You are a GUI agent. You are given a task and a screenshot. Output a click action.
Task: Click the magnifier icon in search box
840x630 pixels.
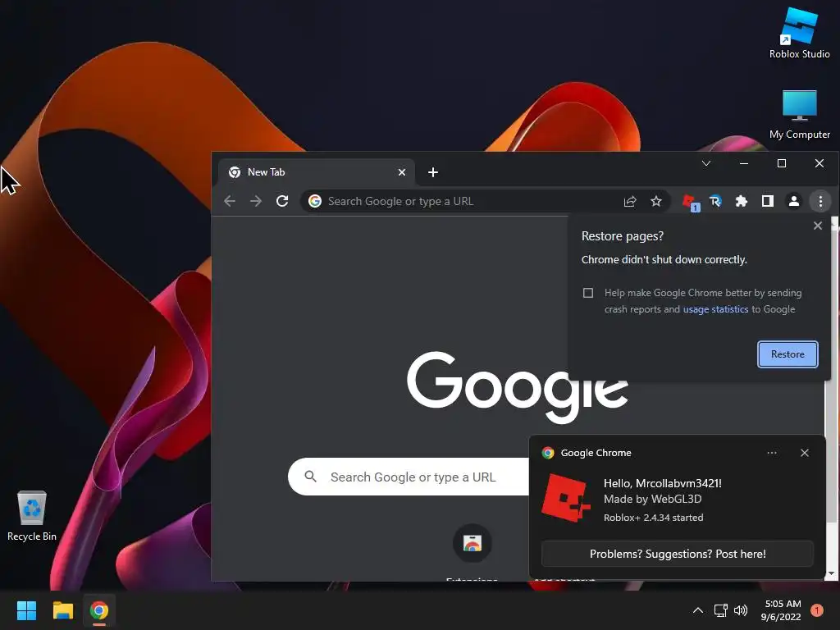tap(311, 477)
